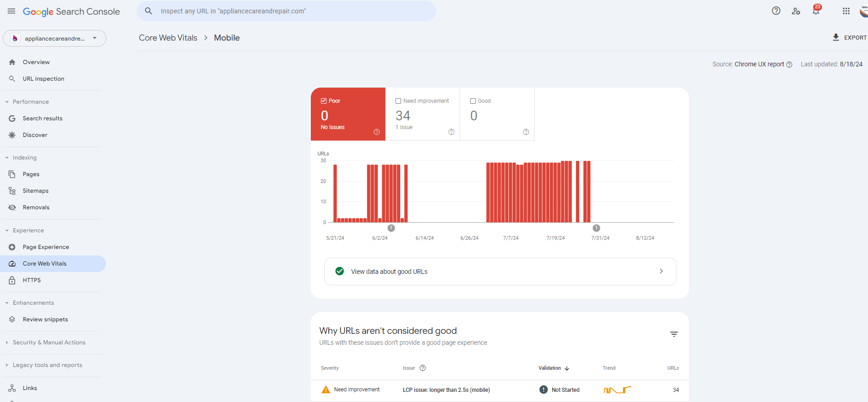Collapse the Performance section
868x402 pixels.
pyautogui.click(x=7, y=102)
